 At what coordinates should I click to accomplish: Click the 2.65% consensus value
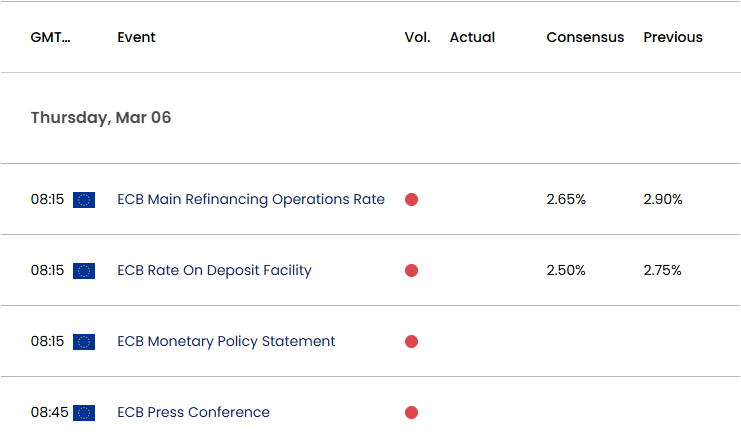pos(566,199)
